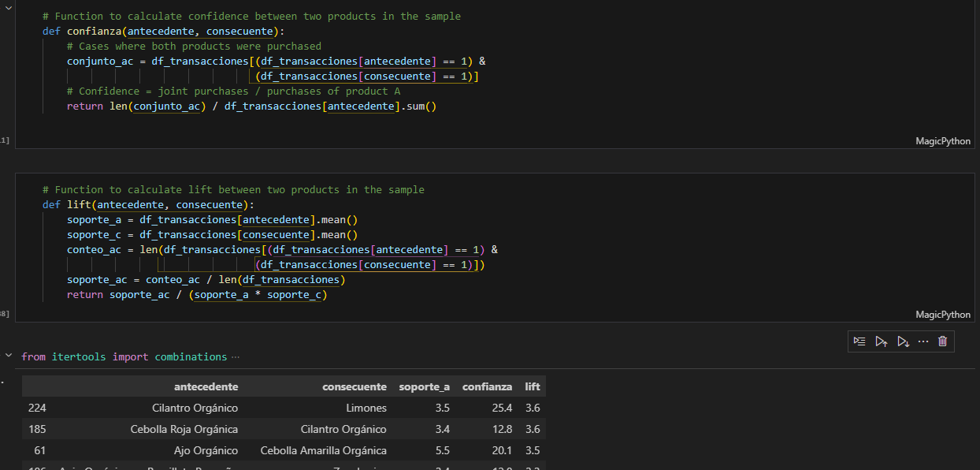Expand collapsed code ellipsis after combinations
Image resolution: width=980 pixels, height=470 pixels.
[x=236, y=357]
